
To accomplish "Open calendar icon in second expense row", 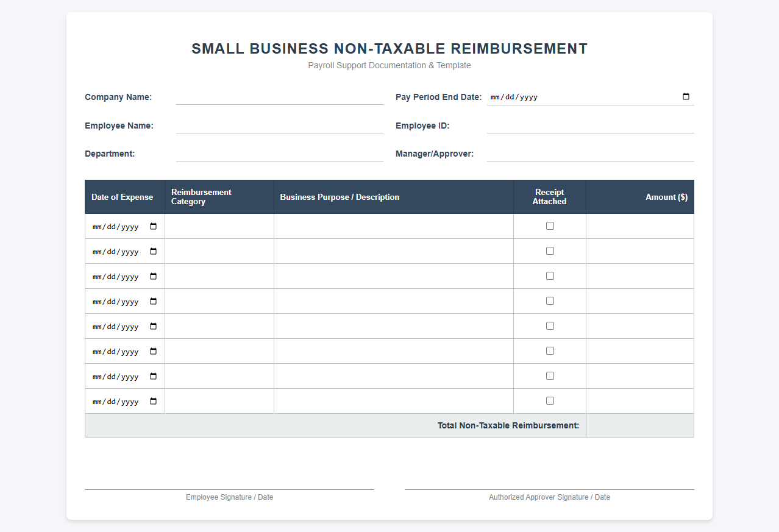I will click(153, 251).
